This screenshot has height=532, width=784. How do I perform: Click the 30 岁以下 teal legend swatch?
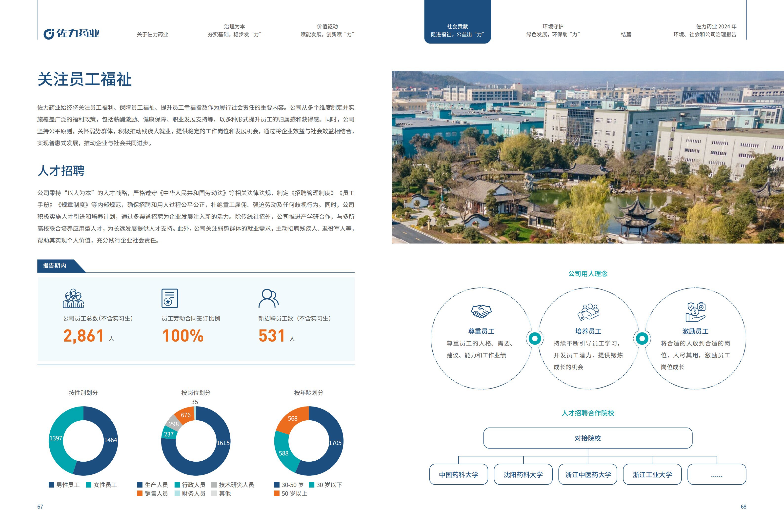tap(312, 485)
